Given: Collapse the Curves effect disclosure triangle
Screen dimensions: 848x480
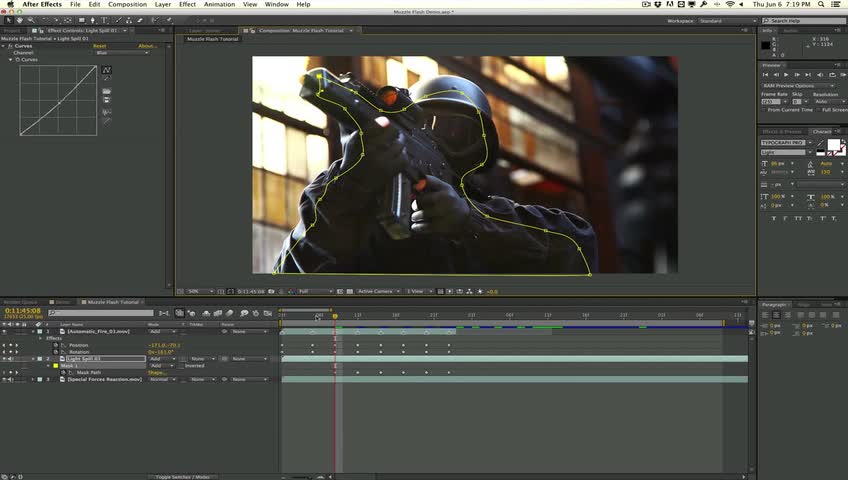Looking at the screenshot, I should [x=4, y=46].
